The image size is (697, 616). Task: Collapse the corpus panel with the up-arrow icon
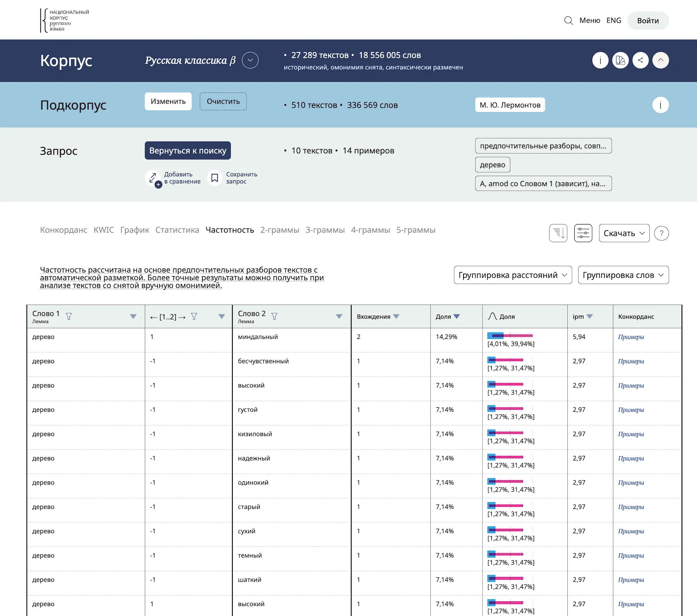[x=661, y=60]
